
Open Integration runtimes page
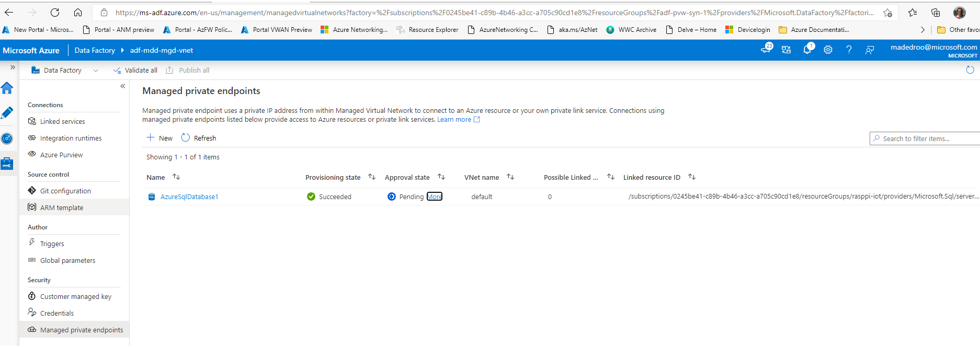point(71,138)
